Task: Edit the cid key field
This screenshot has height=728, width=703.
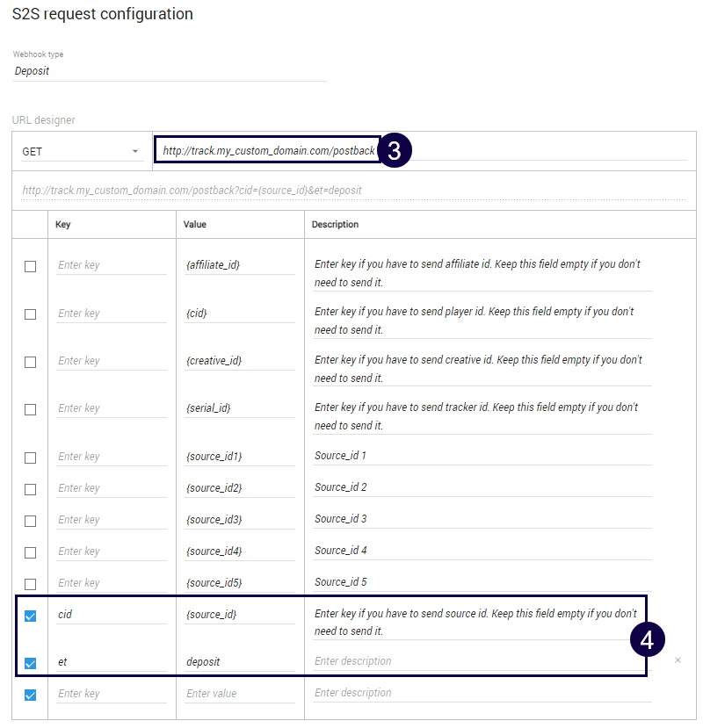Action: click(x=111, y=615)
